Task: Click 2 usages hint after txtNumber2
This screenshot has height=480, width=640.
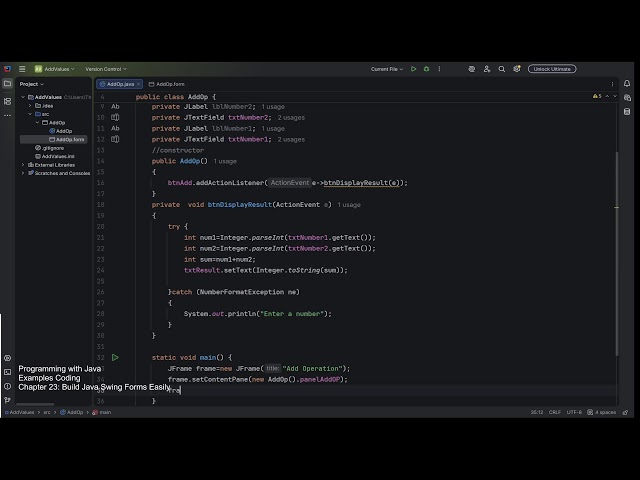Action: coord(291,118)
